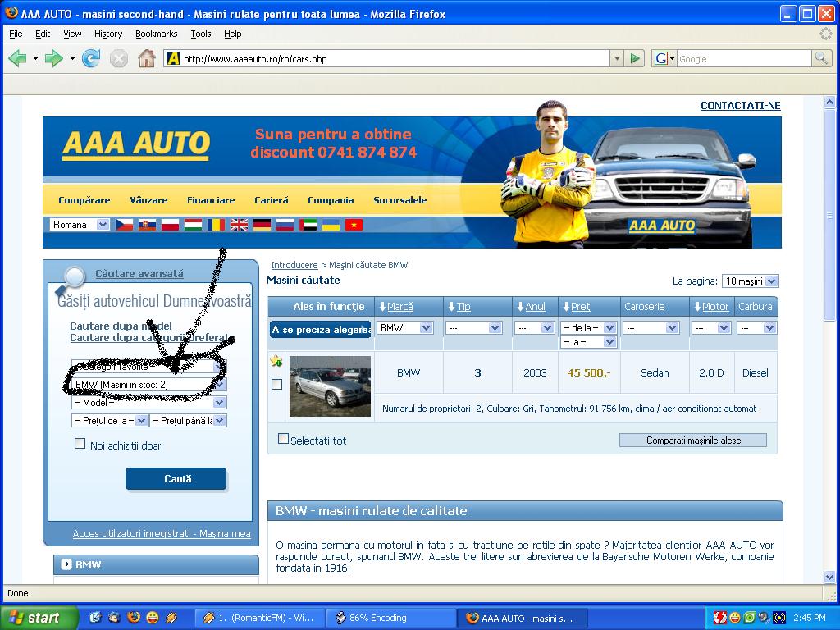This screenshot has width=840, height=630.
Task: Click the Stop loading icon
Action: pyautogui.click(x=118, y=58)
